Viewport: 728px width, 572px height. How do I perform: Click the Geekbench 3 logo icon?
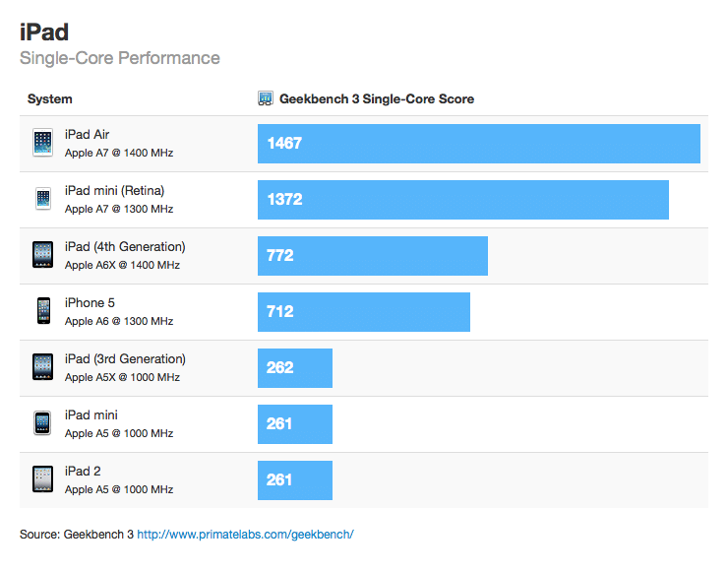(x=266, y=98)
